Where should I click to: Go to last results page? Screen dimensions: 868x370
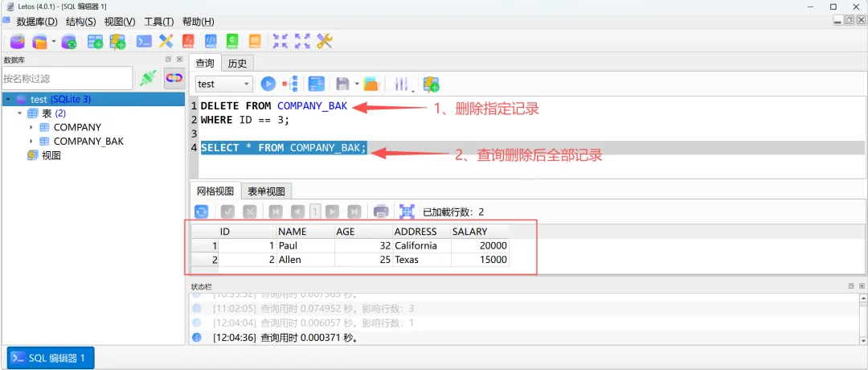pyautogui.click(x=354, y=212)
